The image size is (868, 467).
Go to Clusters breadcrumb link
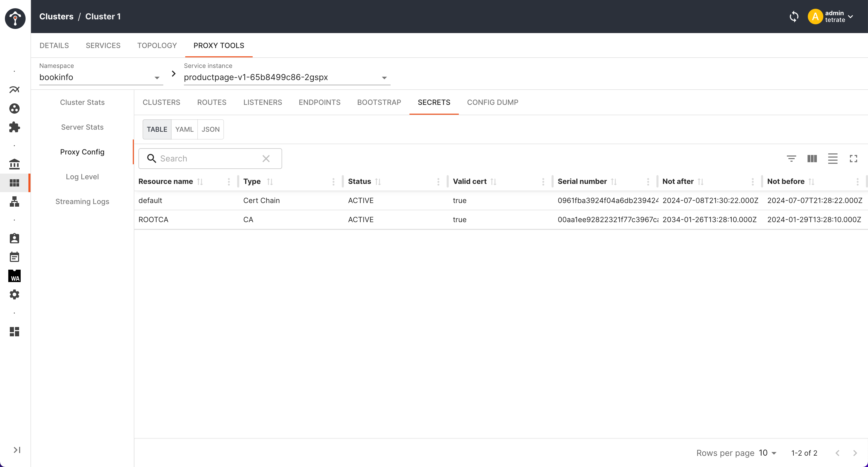point(56,17)
